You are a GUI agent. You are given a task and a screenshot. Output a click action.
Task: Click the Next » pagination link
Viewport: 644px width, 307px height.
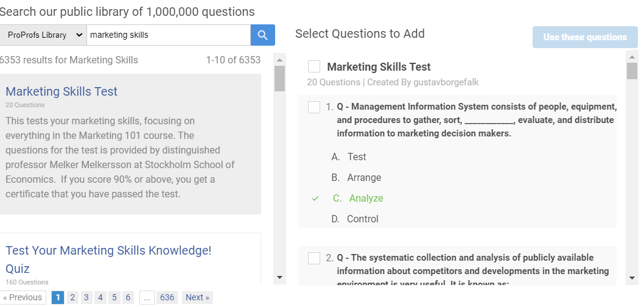point(197,297)
